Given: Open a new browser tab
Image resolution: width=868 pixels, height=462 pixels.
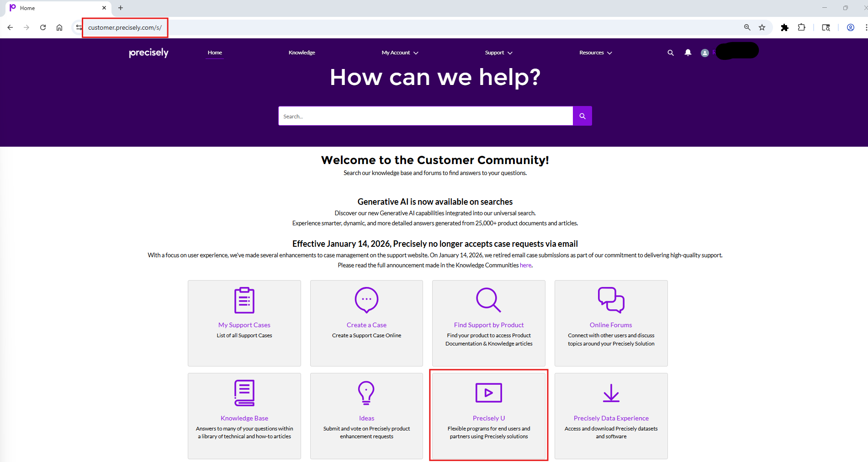Looking at the screenshot, I should pyautogui.click(x=121, y=8).
